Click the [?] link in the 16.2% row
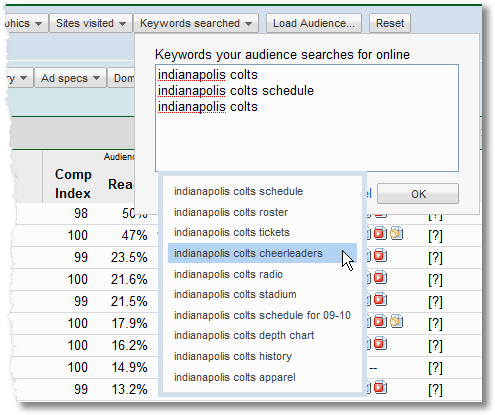Viewport: 495px width, 415px height. pyautogui.click(x=435, y=346)
